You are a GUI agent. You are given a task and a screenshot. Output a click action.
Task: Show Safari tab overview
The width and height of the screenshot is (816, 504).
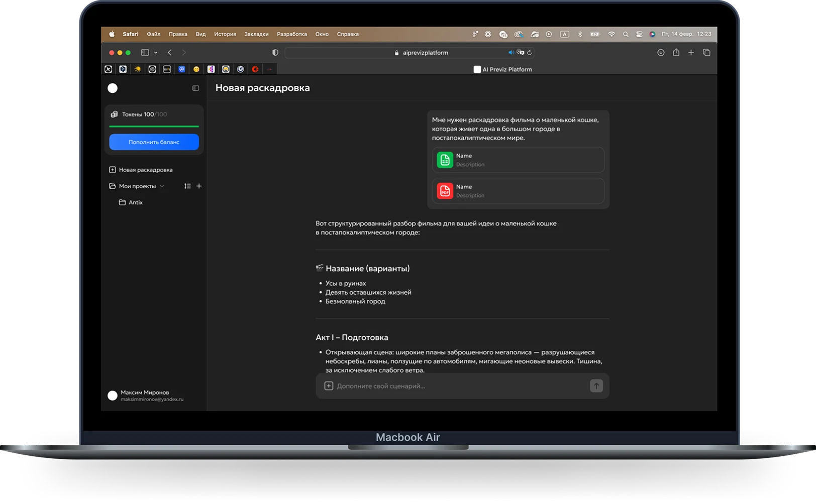coord(706,52)
